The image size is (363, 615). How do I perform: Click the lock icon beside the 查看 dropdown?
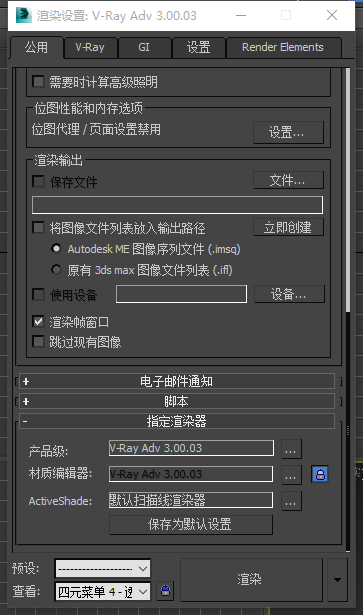[165, 591]
